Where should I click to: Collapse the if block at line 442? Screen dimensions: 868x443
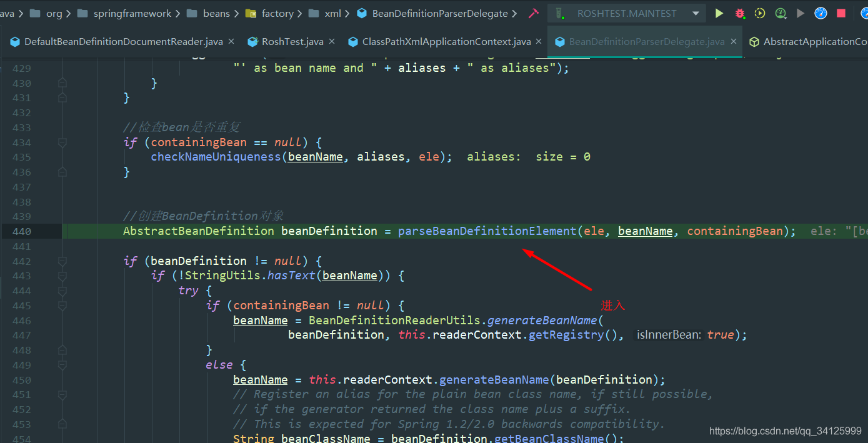click(x=62, y=261)
